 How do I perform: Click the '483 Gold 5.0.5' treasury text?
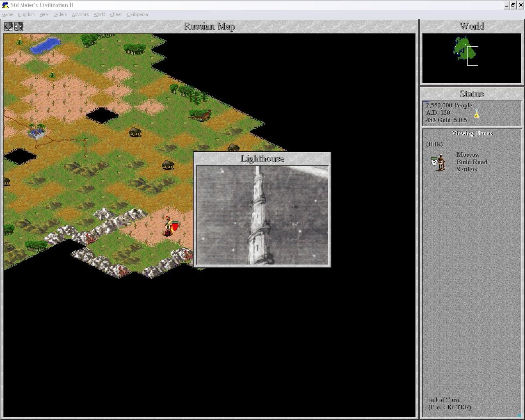coord(446,120)
